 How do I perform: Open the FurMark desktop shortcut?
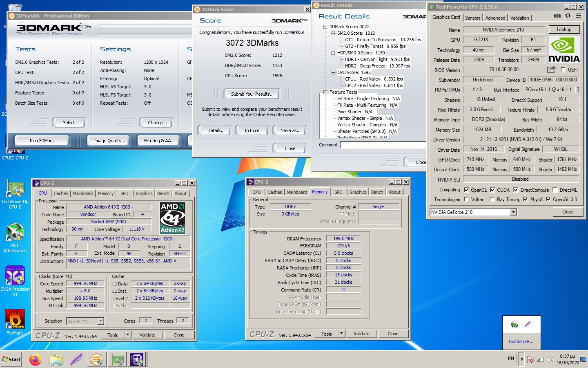(15, 323)
